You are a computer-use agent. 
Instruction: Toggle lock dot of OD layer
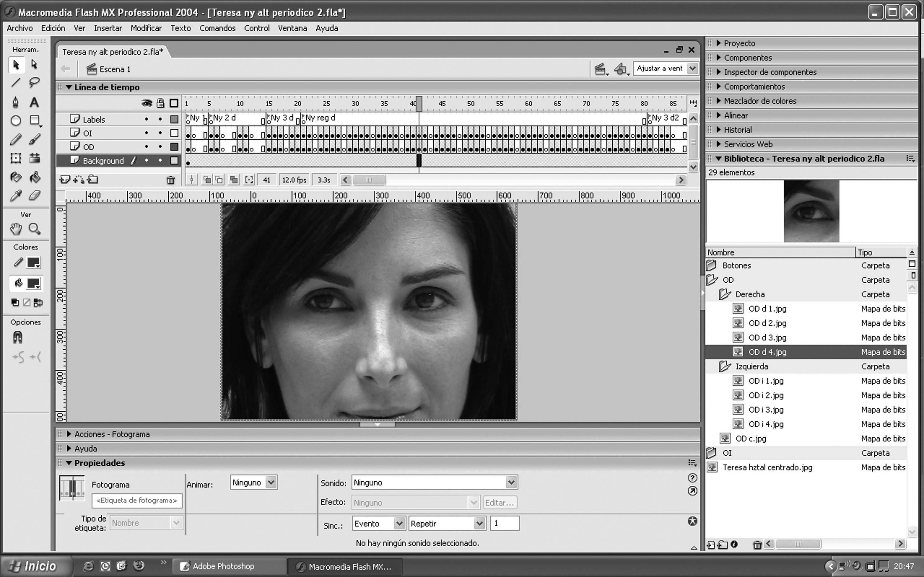point(161,147)
